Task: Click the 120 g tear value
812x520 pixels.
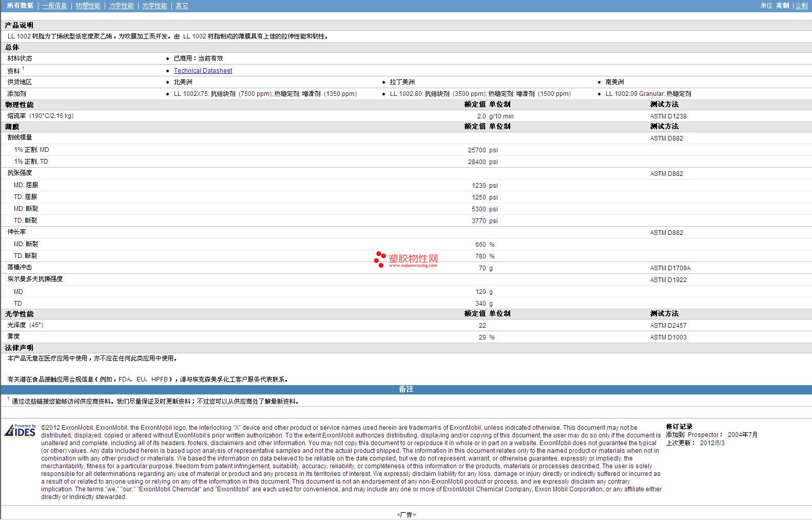Action: tap(484, 292)
